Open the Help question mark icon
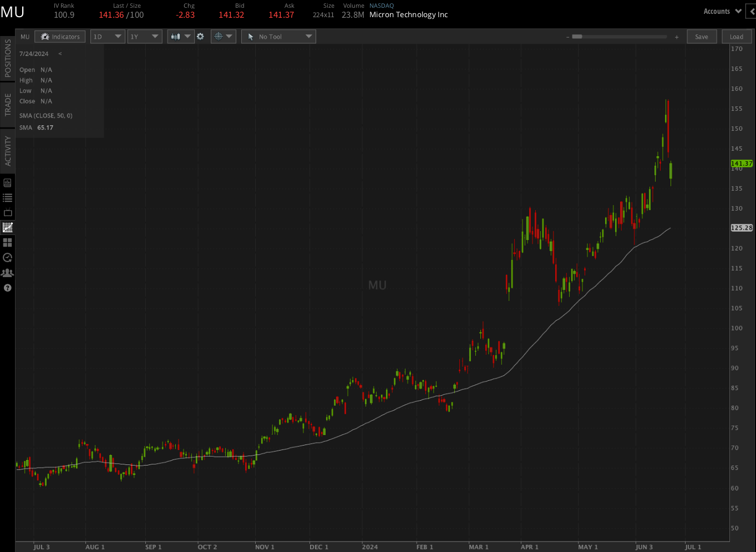The width and height of the screenshot is (756, 552). [x=7, y=288]
